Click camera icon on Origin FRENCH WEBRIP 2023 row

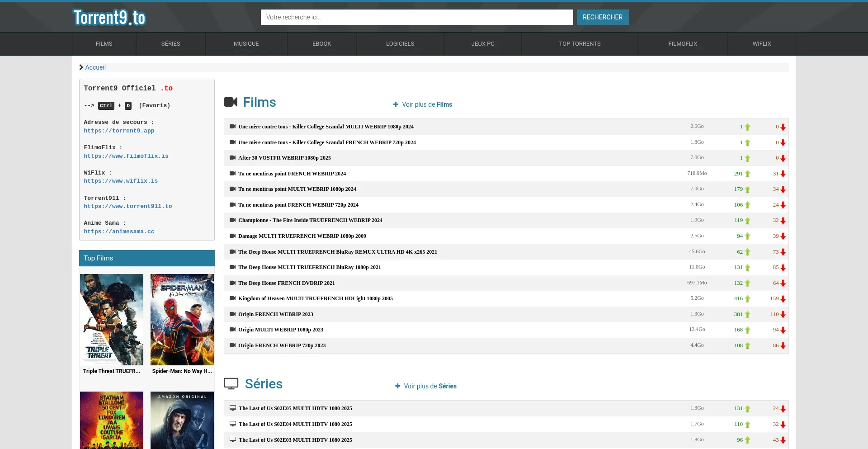pos(233,314)
